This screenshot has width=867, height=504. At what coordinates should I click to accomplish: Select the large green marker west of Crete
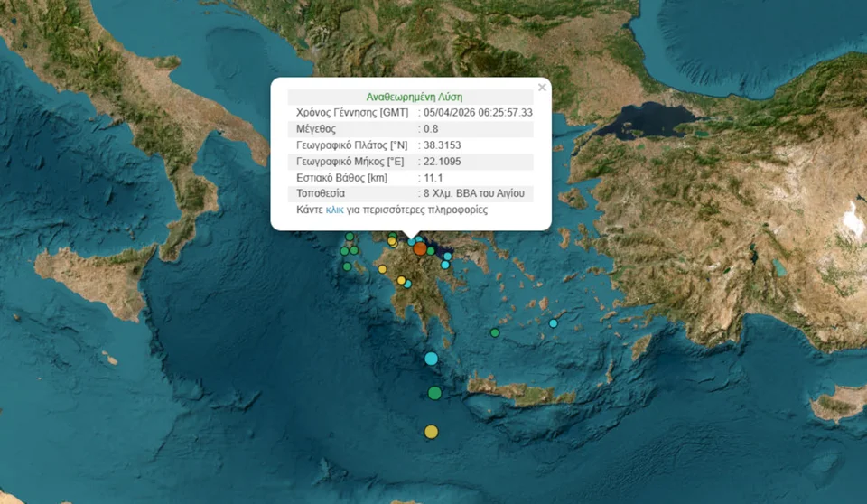point(434,393)
